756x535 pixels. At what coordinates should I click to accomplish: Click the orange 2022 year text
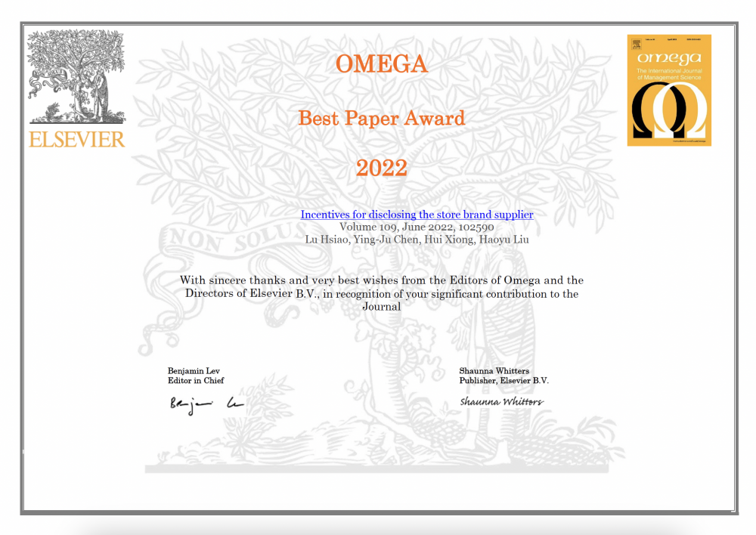pyautogui.click(x=381, y=168)
